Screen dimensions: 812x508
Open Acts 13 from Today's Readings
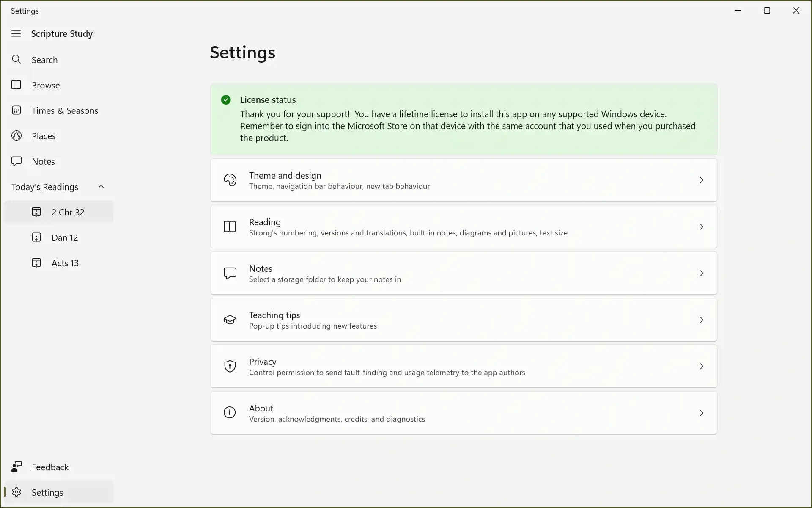click(66, 262)
